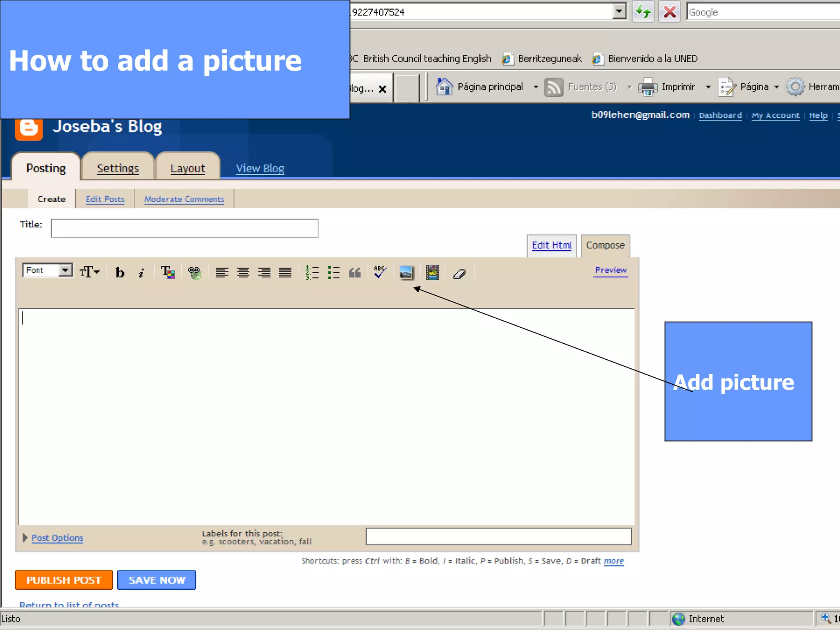Viewport: 840px width, 630px height.
Task: Insert a numbered list
Action: (312, 272)
